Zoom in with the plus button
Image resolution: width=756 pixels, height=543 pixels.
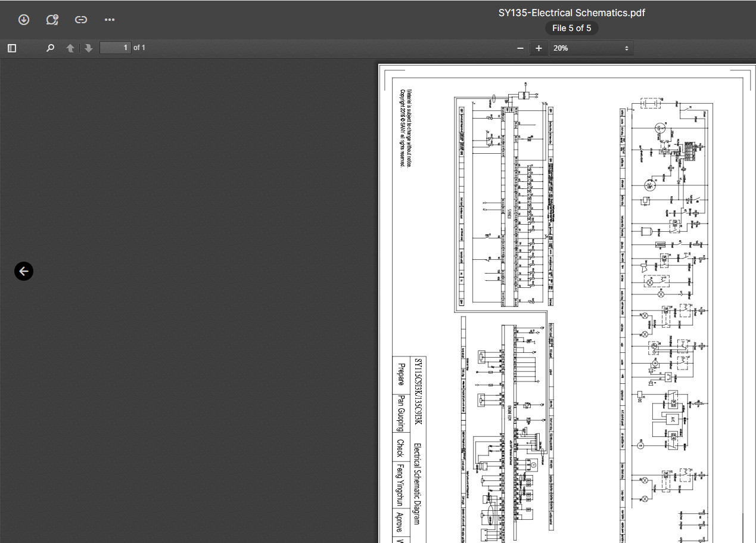(x=539, y=48)
